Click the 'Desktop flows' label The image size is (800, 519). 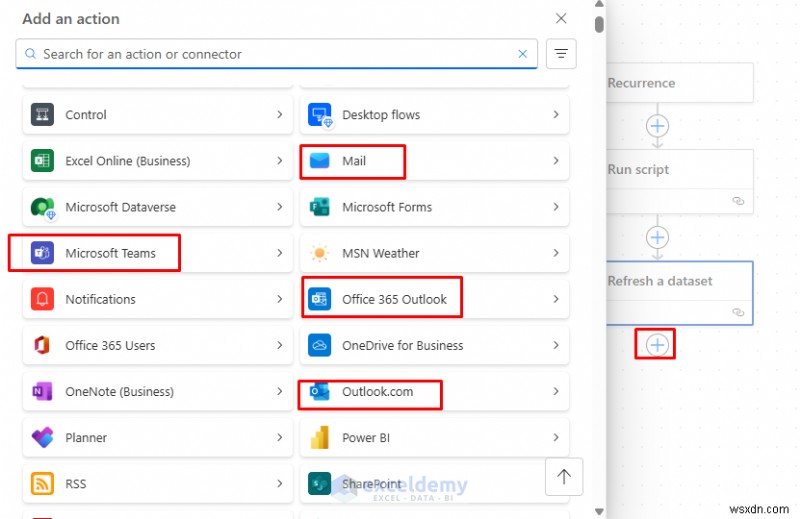tap(381, 115)
